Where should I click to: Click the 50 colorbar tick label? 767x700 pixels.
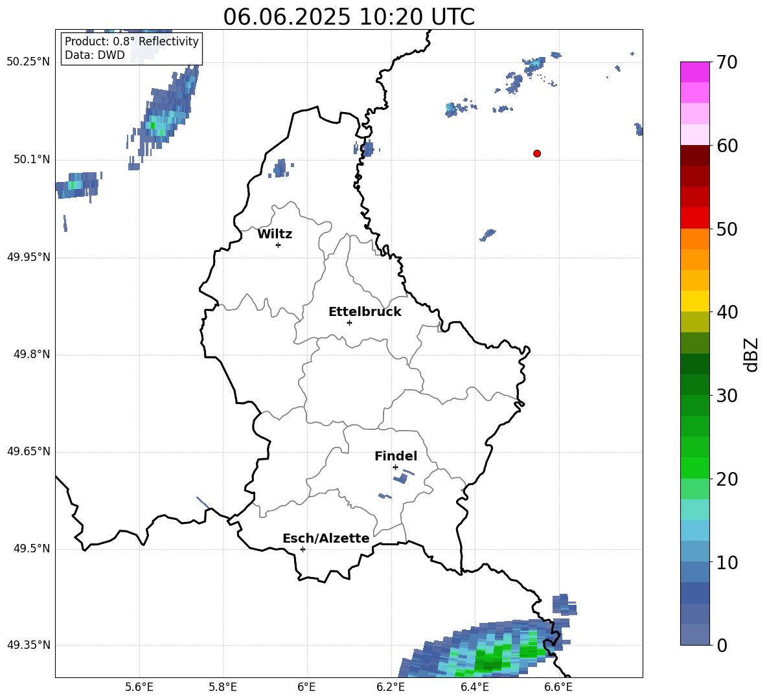point(727,229)
